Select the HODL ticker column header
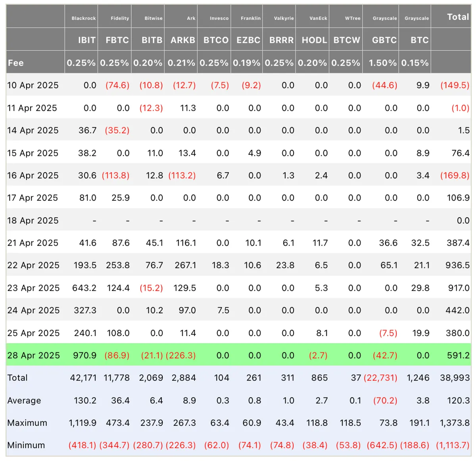The height and width of the screenshot is (461, 476). 314,40
